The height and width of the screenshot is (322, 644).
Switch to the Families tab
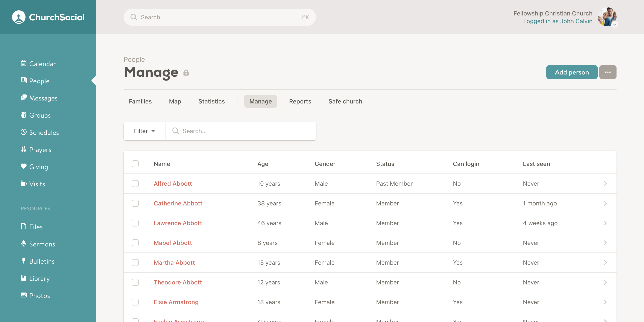[140, 101]
